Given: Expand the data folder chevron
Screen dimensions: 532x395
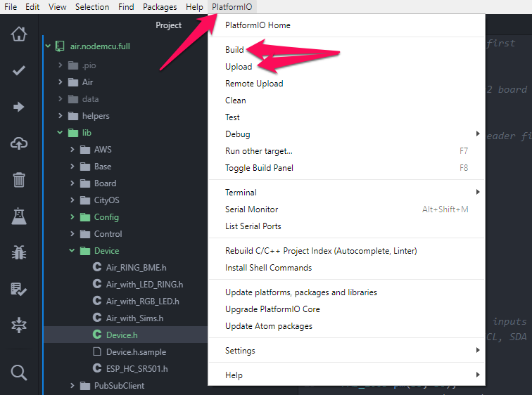Looking at the screenshot, I should coord(60,98).
